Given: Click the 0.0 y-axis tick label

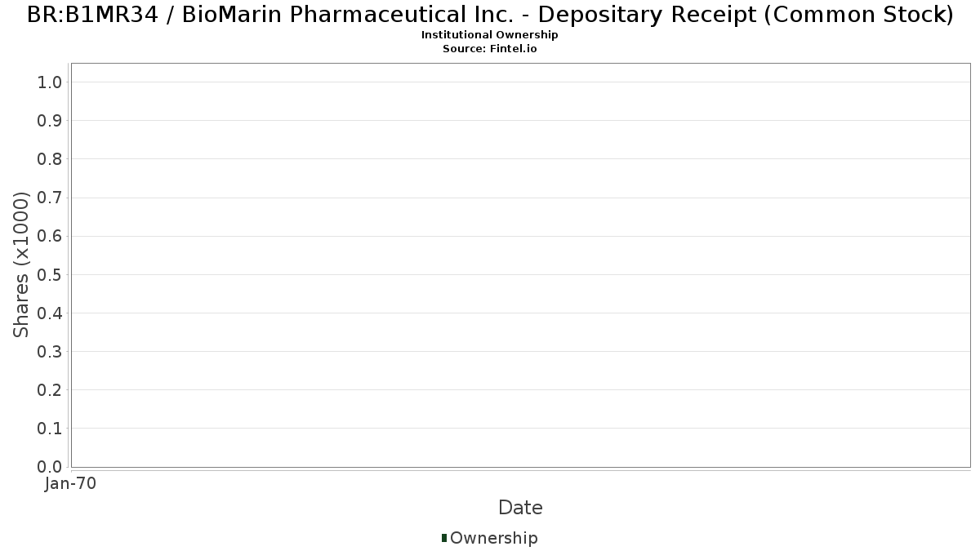Looking at the screenshot, I should [x=50, y=467].
